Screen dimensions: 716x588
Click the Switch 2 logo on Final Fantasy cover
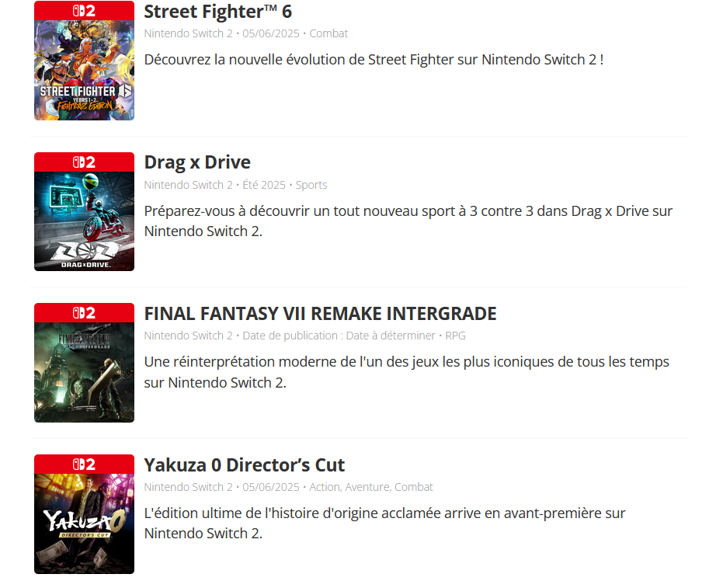[84, 313]
